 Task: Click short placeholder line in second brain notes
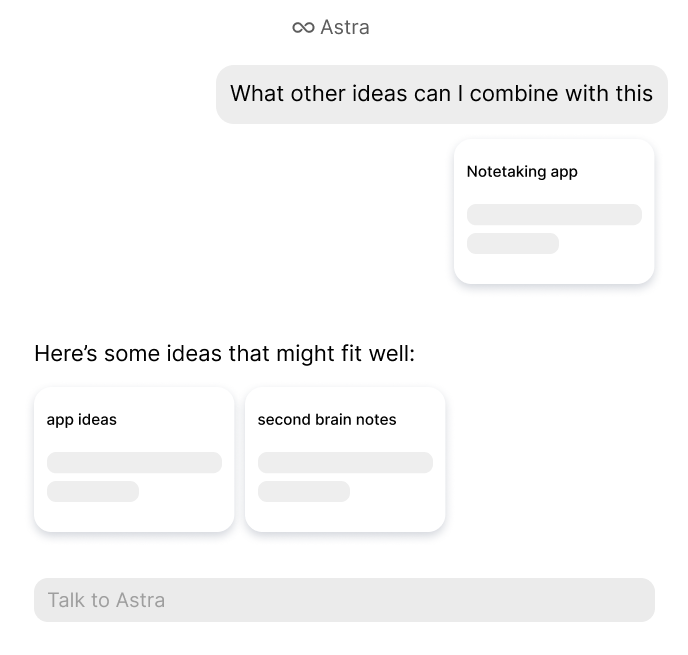[304, 491]
